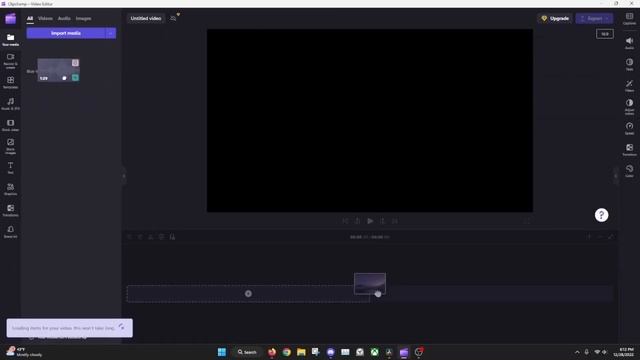Image resolution: width=640 pixels, height=360 pixels.
Task: Add media to timeline with green plus
Action: (75, 78)
